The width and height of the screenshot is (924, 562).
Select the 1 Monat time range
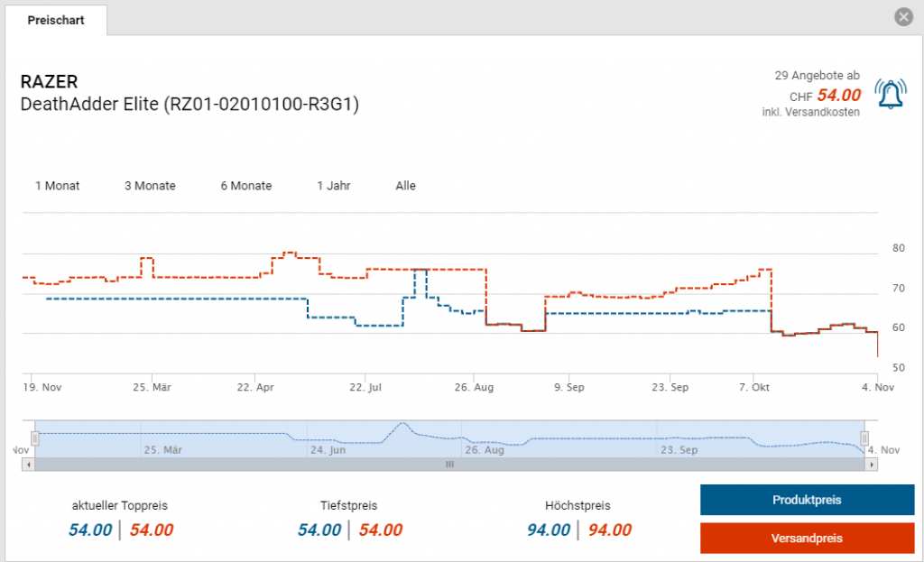pyautogui.click(x=58, y=186)
